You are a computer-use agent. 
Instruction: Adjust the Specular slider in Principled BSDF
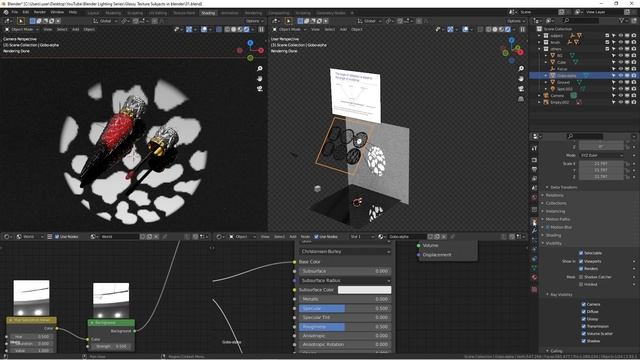click(345, 309)
